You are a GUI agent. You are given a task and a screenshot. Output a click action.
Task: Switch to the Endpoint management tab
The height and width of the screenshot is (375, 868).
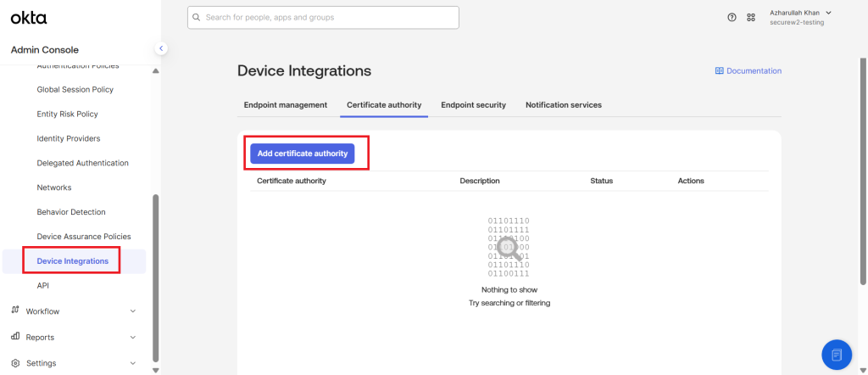285,105
